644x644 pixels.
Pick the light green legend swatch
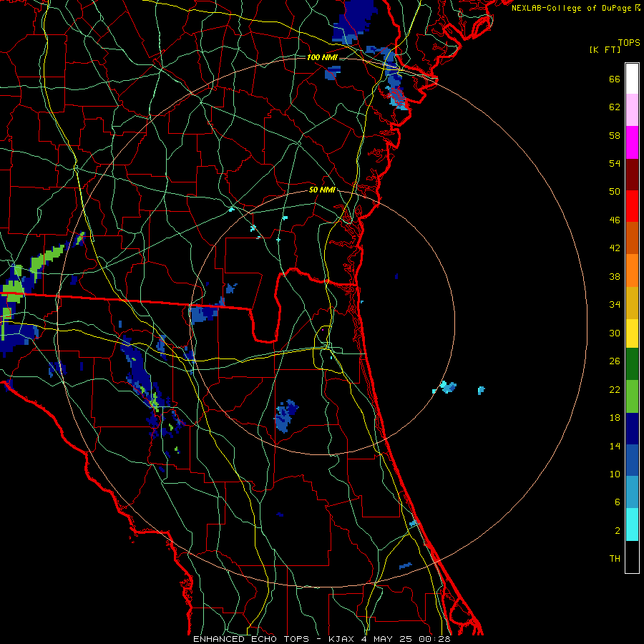coord(632,396)
